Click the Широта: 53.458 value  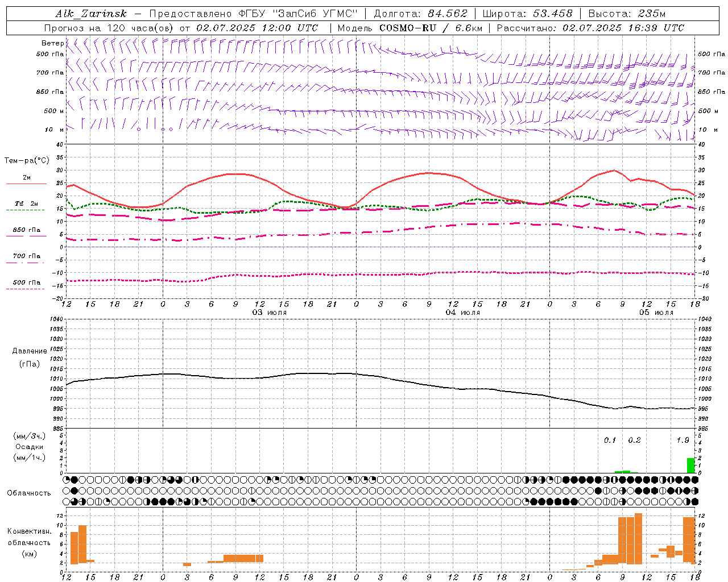(527, 14)
